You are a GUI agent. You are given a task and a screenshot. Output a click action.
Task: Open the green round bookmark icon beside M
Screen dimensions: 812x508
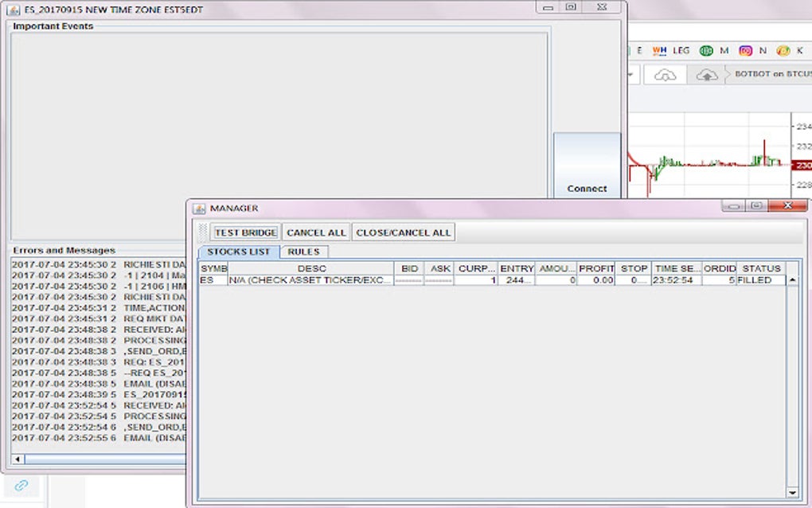click(706, 51)
